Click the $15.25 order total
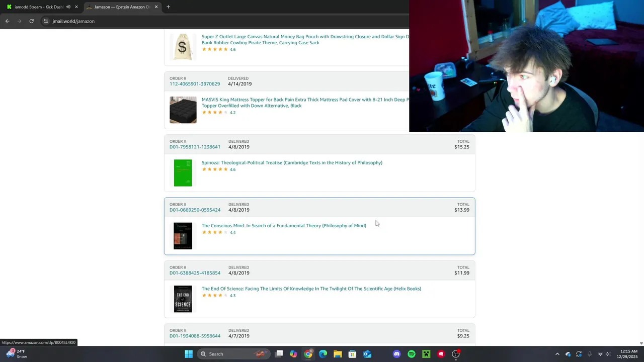Image resolution: width=644 pixels, height=362 pixels. [462, 147]
